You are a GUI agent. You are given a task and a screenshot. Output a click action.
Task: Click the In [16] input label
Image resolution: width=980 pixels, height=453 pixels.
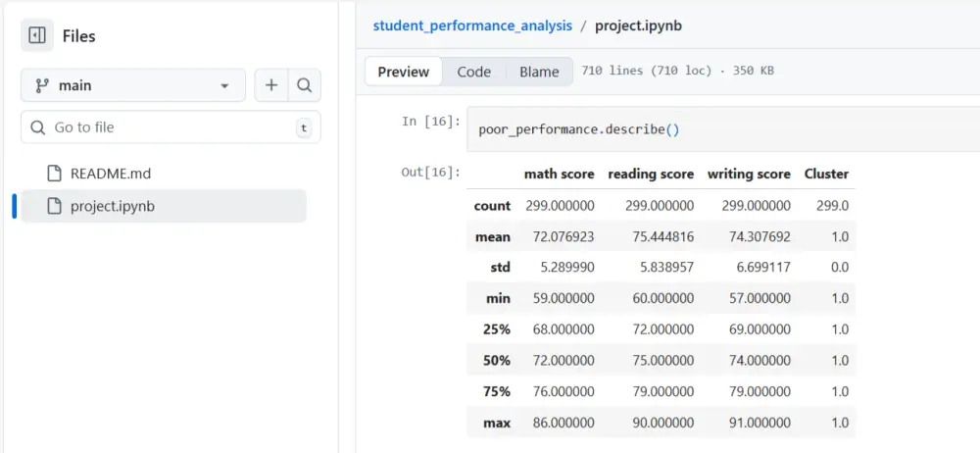pos(430,122)
